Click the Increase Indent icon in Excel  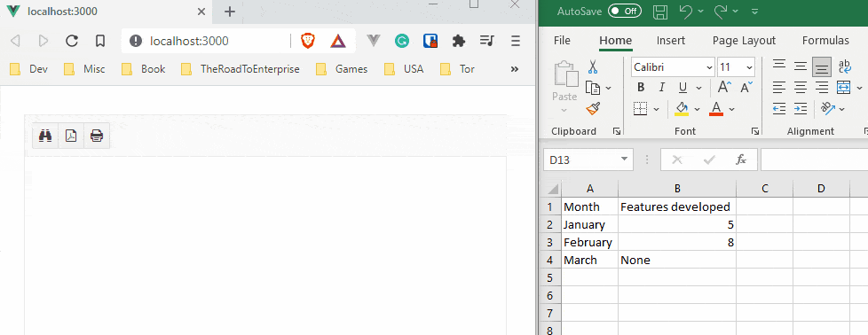pos(801,109)
